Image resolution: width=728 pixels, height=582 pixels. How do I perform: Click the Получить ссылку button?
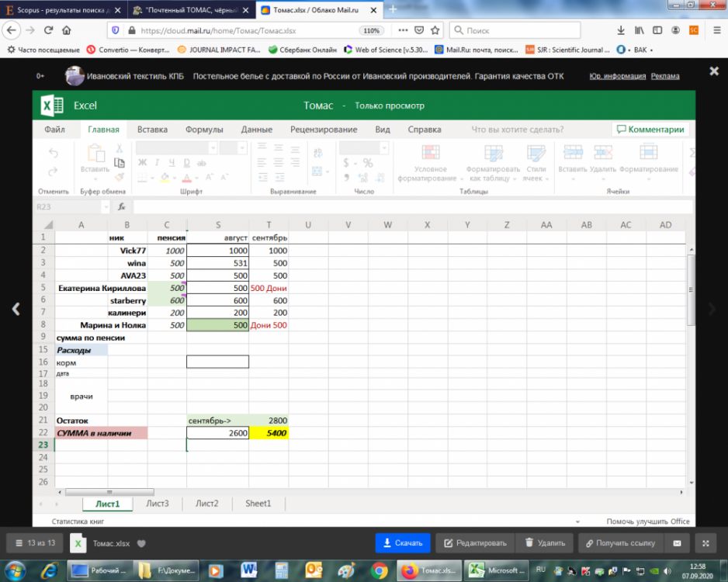(621, 543)
